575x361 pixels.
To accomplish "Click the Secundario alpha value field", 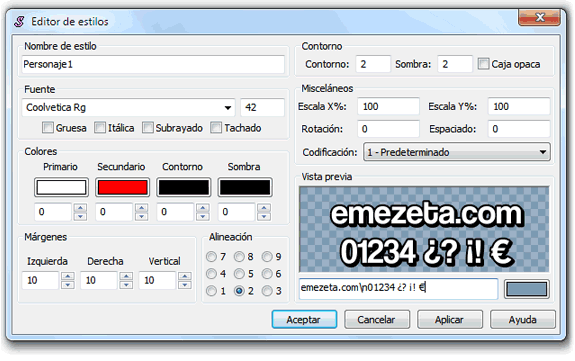I will coord(115,212).
